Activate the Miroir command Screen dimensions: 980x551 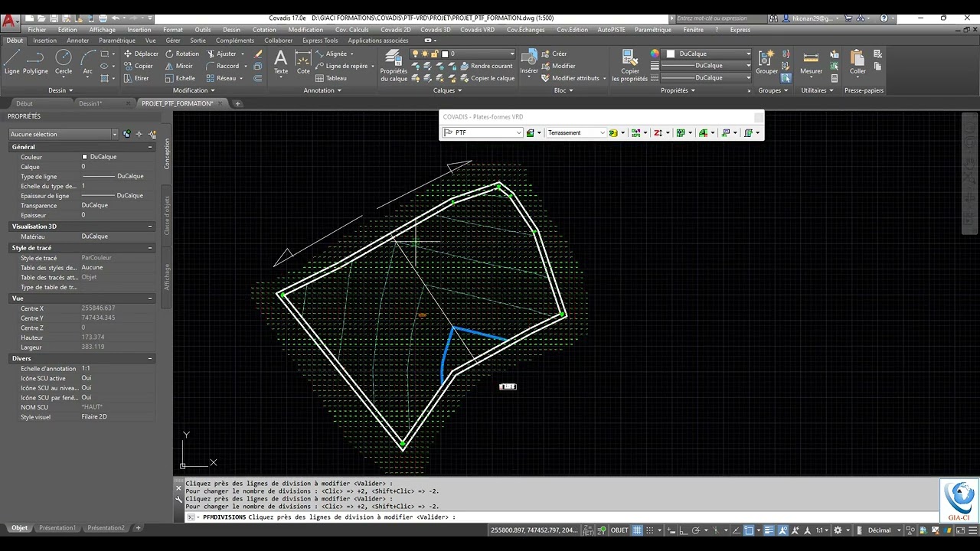(178, 66)
